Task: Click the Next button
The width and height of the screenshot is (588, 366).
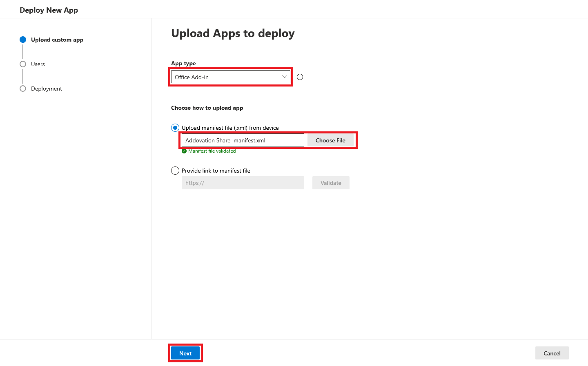Action: click(185, 353)
